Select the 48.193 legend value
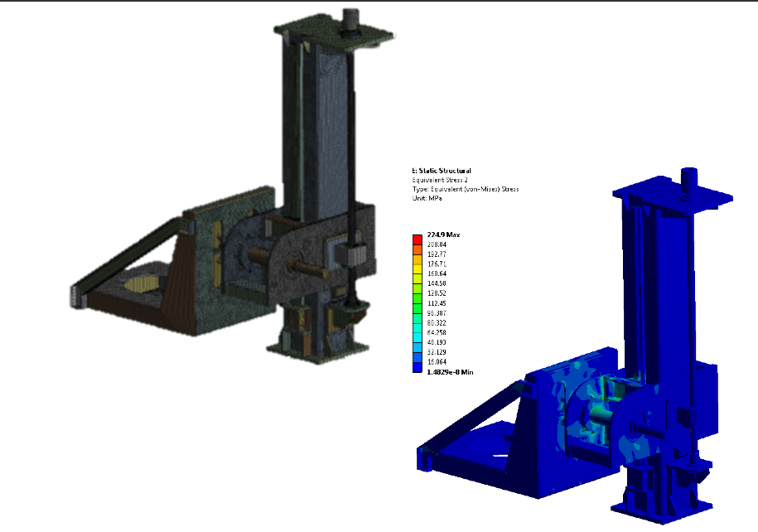The image size is (758, 532). coord(436,342)
